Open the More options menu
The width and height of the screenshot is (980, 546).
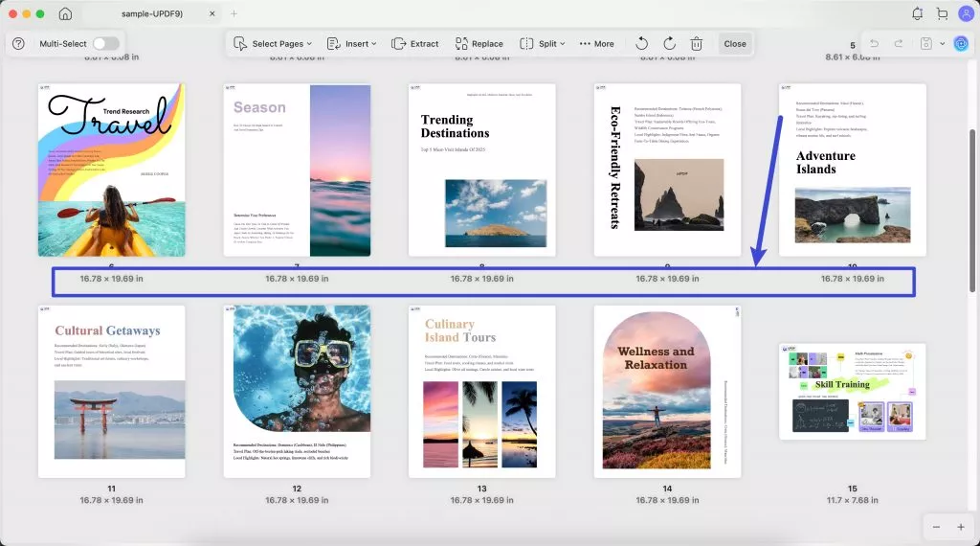tap(597, 44)
